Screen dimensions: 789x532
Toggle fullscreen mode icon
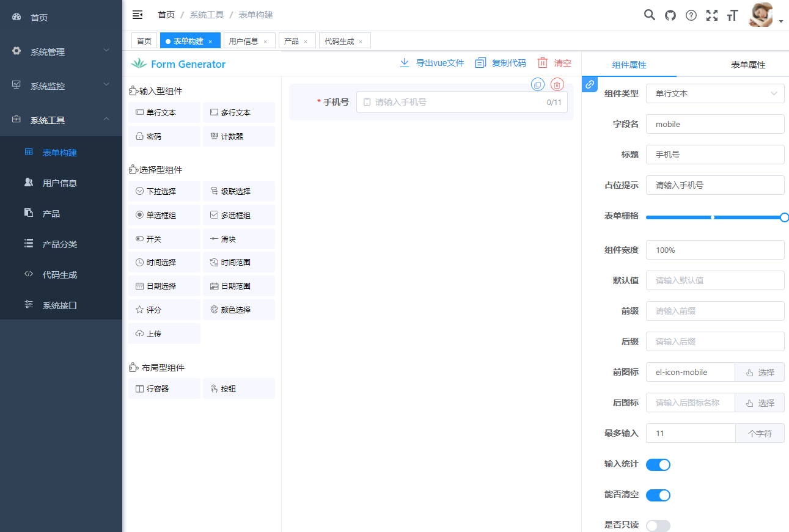(x=712, y=15)
